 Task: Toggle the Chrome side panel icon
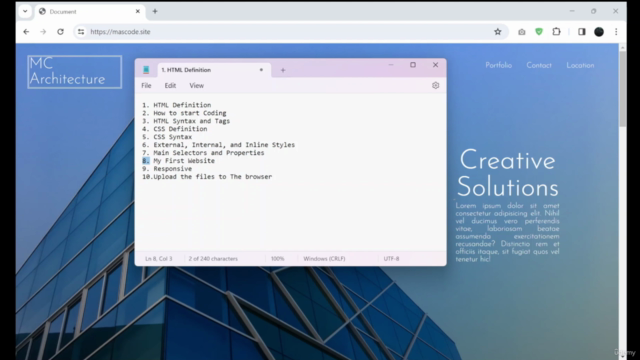pos(582,31)
